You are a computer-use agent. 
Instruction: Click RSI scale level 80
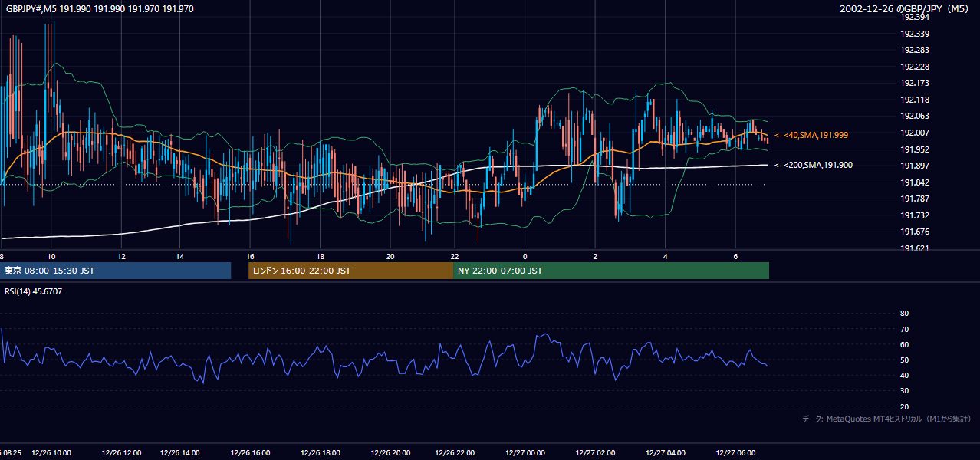pyautogui.click(x=904, y=314)
